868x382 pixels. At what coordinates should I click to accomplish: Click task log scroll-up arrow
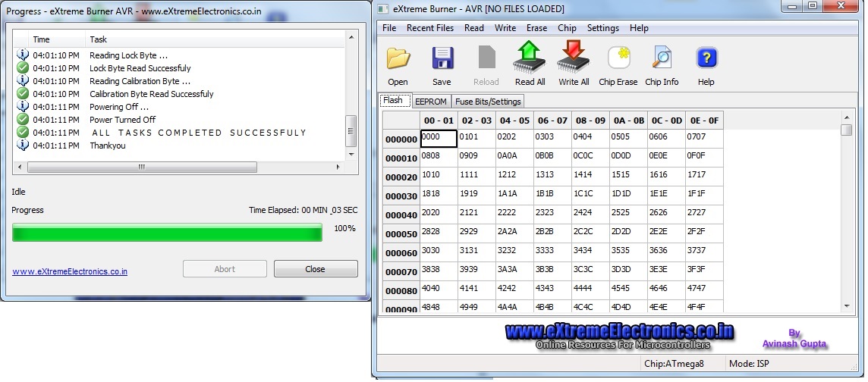tap(351, 37)
